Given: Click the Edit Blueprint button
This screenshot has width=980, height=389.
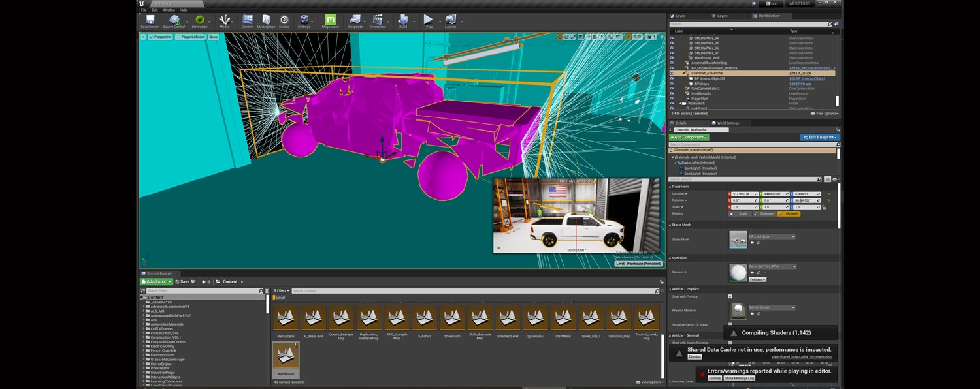Looking at the screenshot, I should 819,137.
